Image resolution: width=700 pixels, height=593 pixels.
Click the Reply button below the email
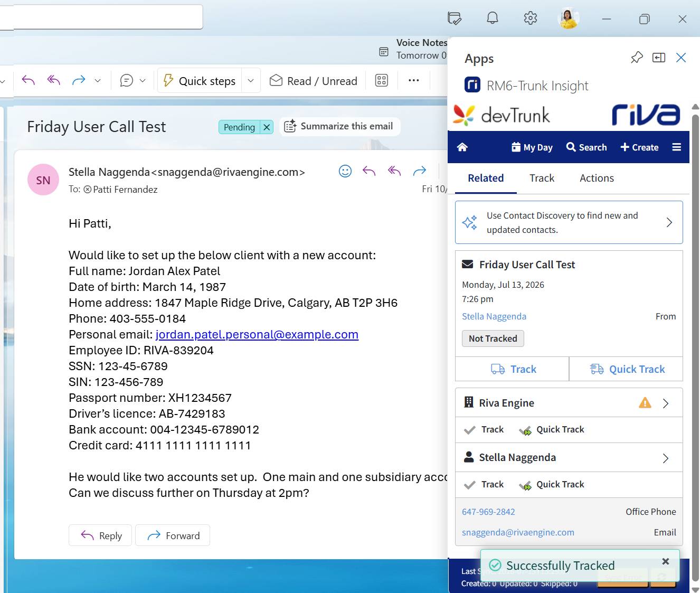point(100,535)
